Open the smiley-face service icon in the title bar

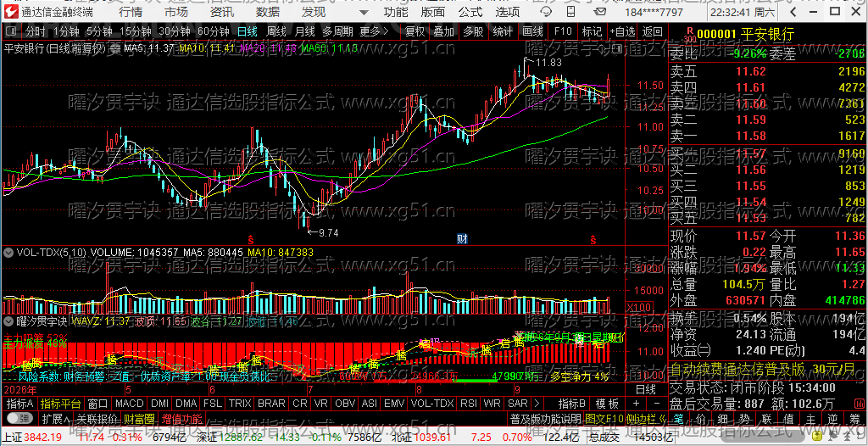546,12
